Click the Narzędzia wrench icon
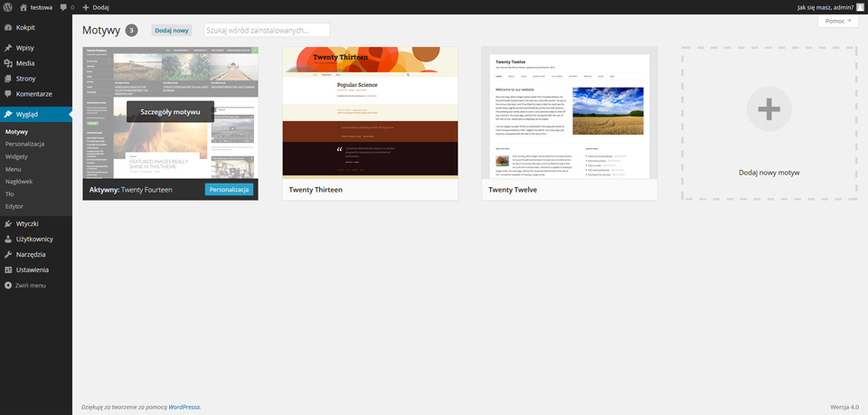This screenshot has width=868, height=415. point(8,255)
